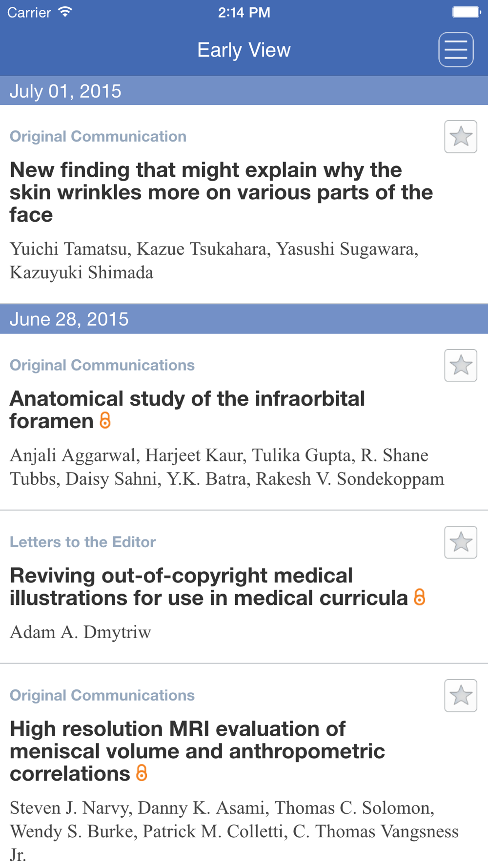Image resolution: width=488 pixels, height=868 pixels.
Task: Star the meniscal volume MRI article
Action: (461, 695)
